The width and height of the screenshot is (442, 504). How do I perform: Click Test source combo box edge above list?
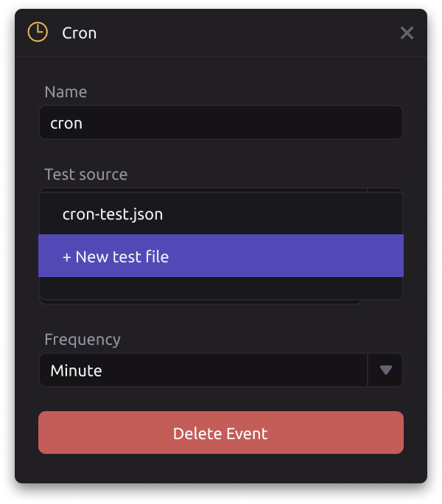(221, 190)
